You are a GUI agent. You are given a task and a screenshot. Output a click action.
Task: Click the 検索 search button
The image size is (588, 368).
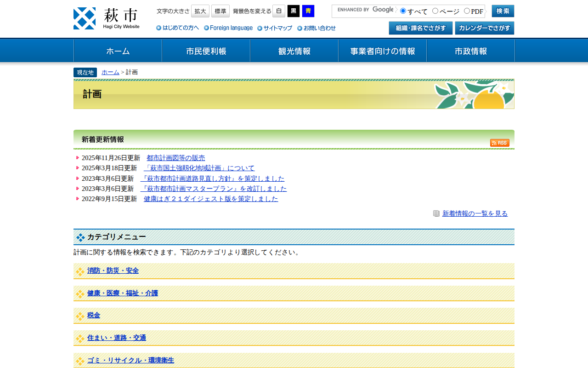pyautogui.click(x=503, y=11)
